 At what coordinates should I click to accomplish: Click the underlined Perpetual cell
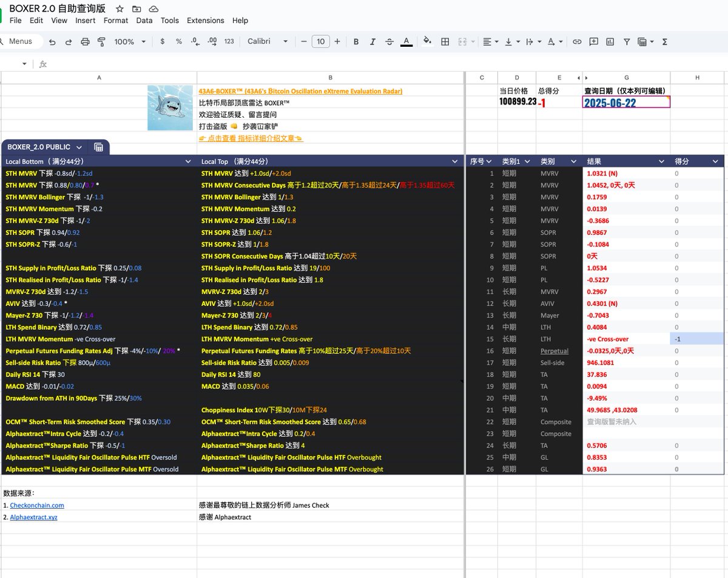554,351
